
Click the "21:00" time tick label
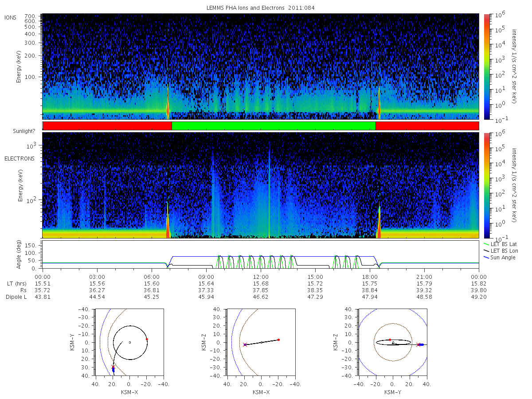[424, 277]
